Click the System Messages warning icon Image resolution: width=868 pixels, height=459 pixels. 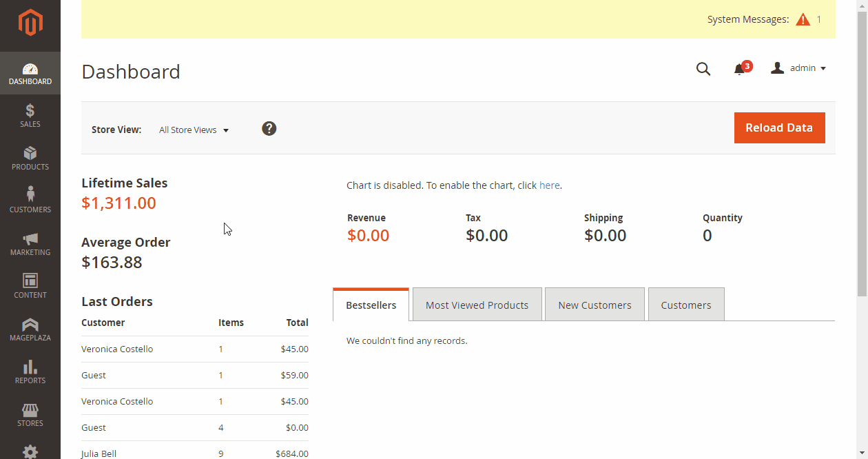click(x=803, y=20)
